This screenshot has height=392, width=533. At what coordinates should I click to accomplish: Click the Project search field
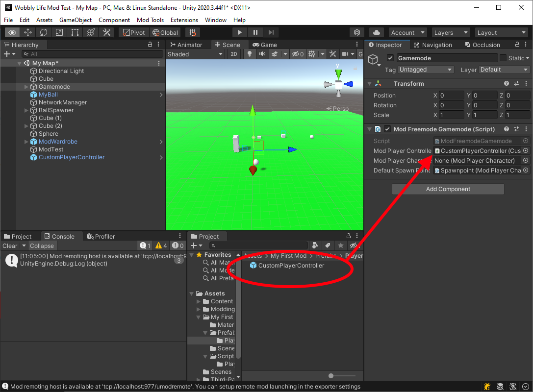point(258,245)
